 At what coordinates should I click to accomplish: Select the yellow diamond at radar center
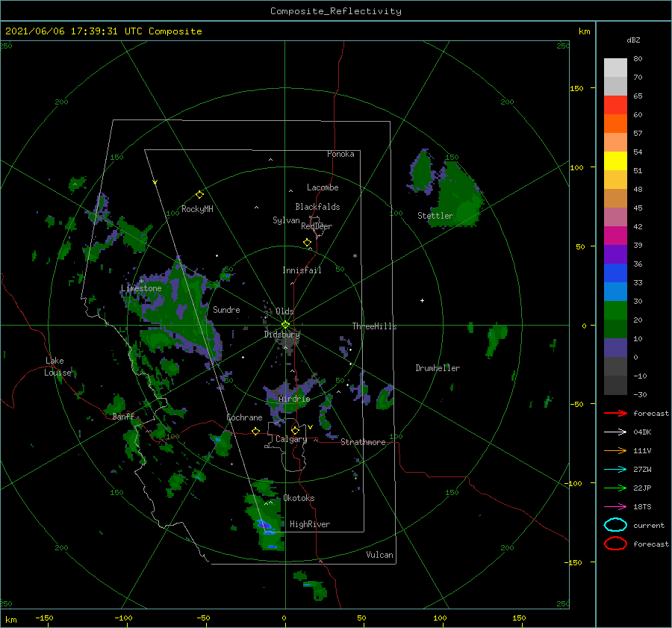coord(285,325)
